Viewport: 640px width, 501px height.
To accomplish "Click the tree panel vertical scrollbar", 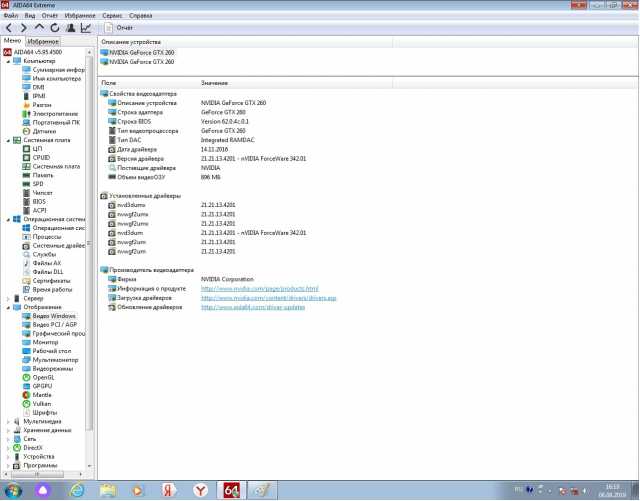I will (89, 245).
